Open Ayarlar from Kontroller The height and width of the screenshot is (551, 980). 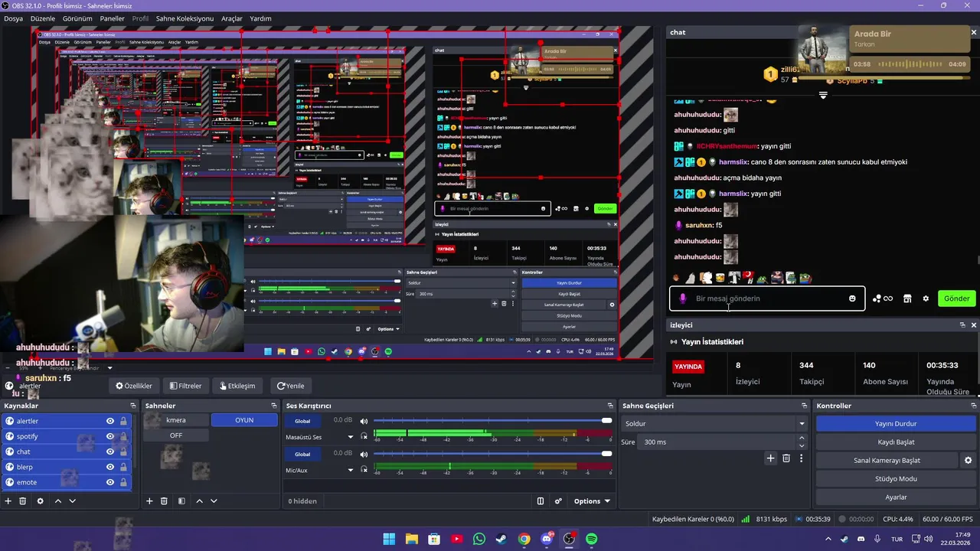coord(896,497)
